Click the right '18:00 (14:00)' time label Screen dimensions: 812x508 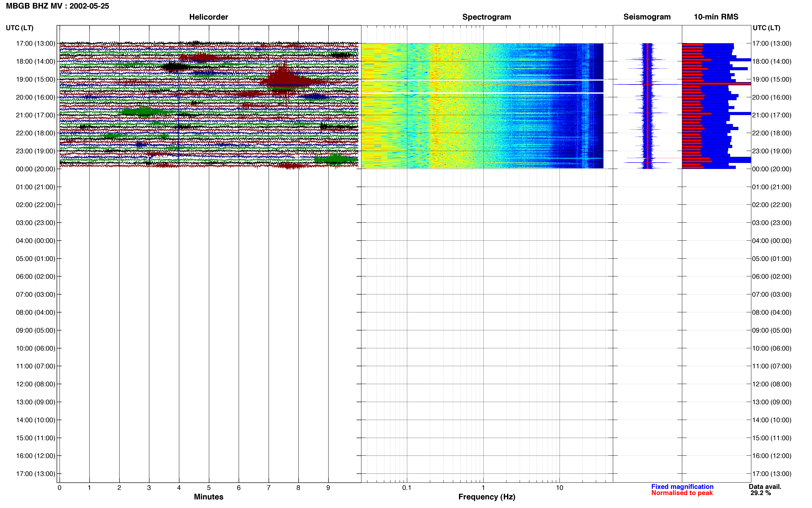coord(772,61)
